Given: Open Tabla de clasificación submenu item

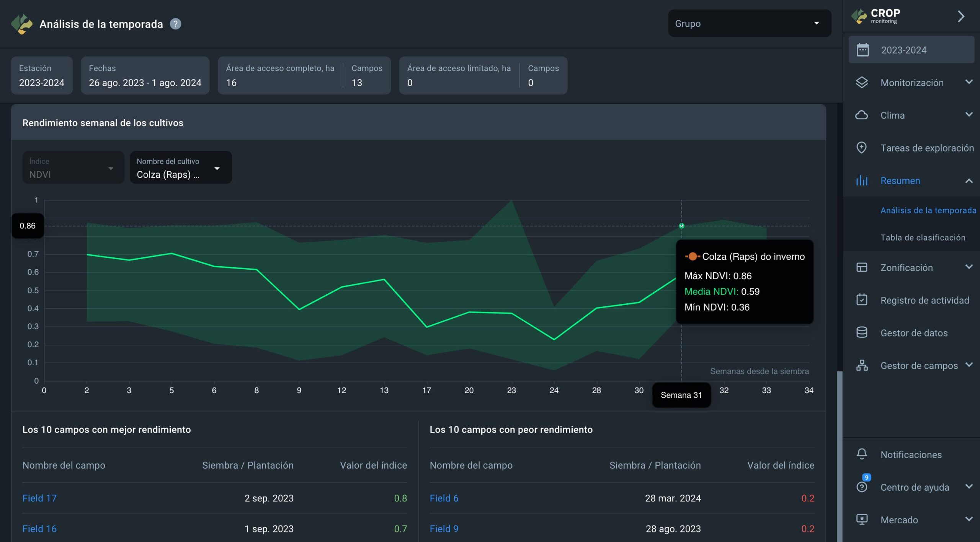Looking at the screenshot, I should [923, 238].
